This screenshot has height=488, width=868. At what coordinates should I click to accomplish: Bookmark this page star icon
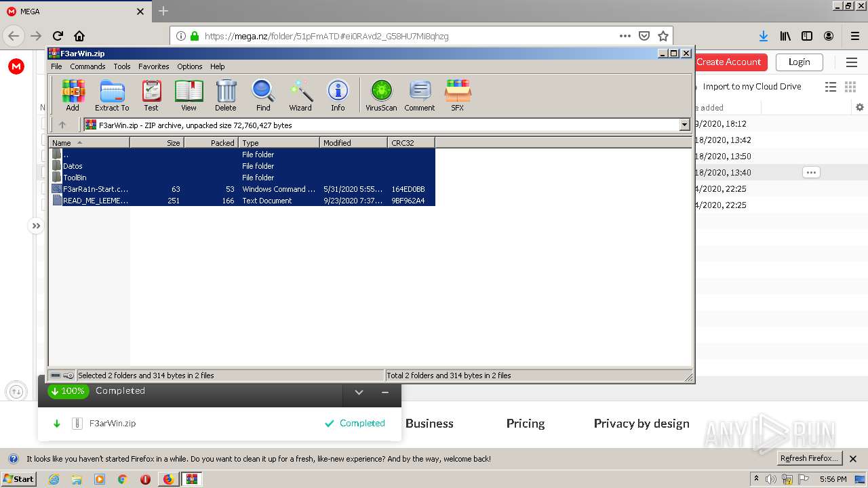click(663, 36)
